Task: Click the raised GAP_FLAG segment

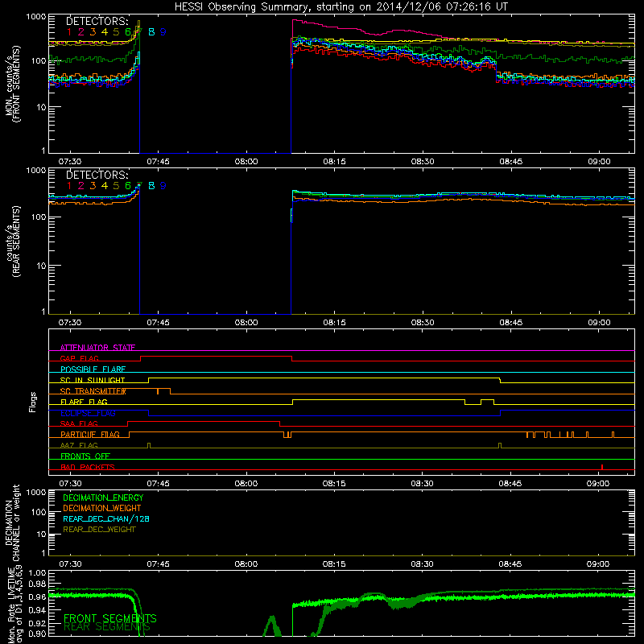Action: pos(216,357)
